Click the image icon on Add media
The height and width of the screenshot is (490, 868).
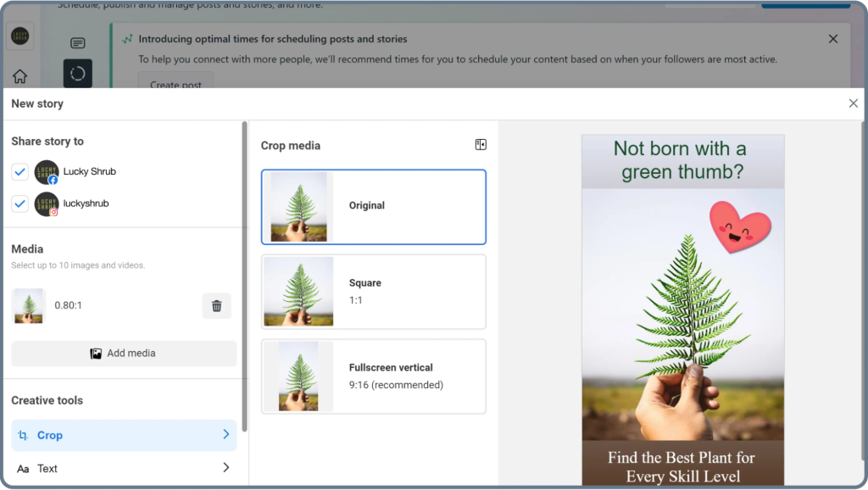[x=96, y=354]
